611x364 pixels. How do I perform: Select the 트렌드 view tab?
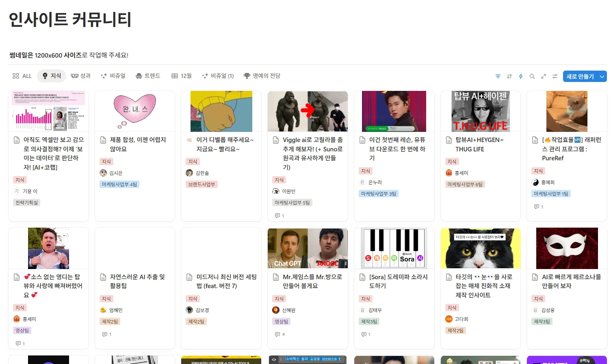[148, 76]
